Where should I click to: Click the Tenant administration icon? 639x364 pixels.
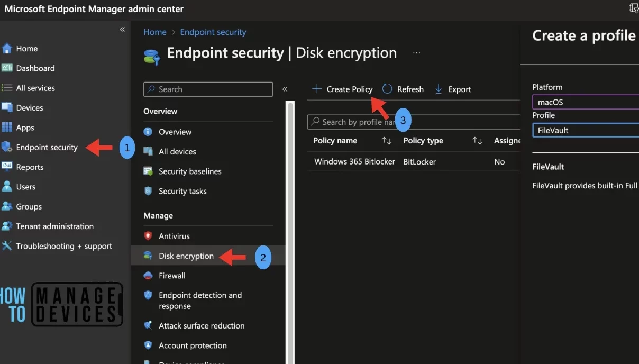pos(7,226)
